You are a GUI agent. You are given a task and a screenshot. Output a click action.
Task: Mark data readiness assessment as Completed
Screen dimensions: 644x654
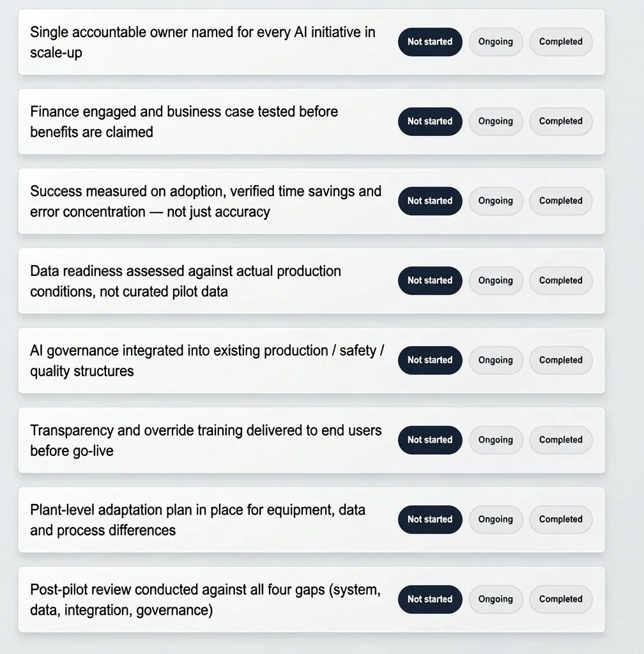560,281
